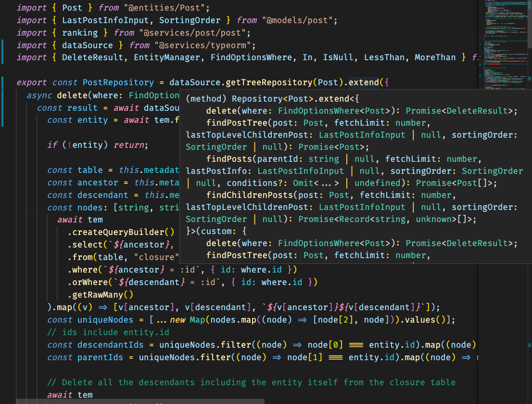
Task: Click "findChildrenPosts" in the hover tooltip
Action: point(249,195)
